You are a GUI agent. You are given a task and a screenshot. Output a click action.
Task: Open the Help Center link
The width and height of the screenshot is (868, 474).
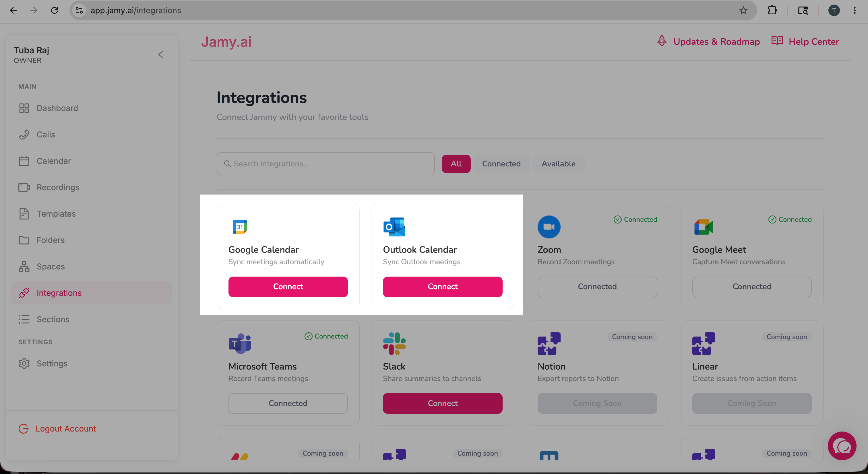coord(813,41)
